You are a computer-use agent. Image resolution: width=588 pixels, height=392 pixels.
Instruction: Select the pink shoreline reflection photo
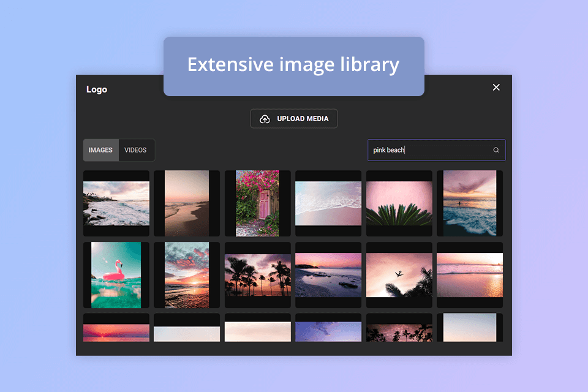pos(470,275)
